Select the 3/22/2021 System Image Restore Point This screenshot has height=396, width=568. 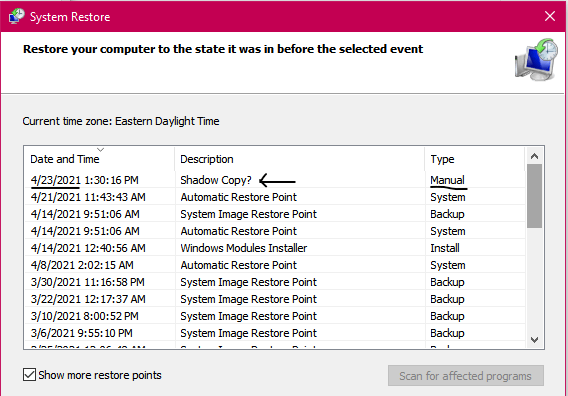[275, 299]
